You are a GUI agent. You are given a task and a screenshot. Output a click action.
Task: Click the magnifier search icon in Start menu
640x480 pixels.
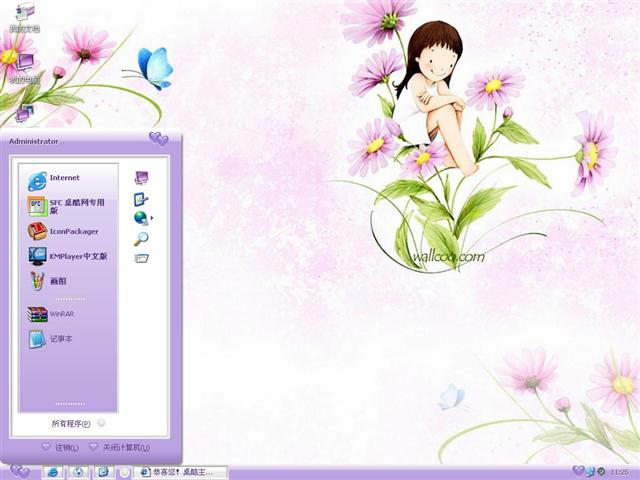point(141,238)
